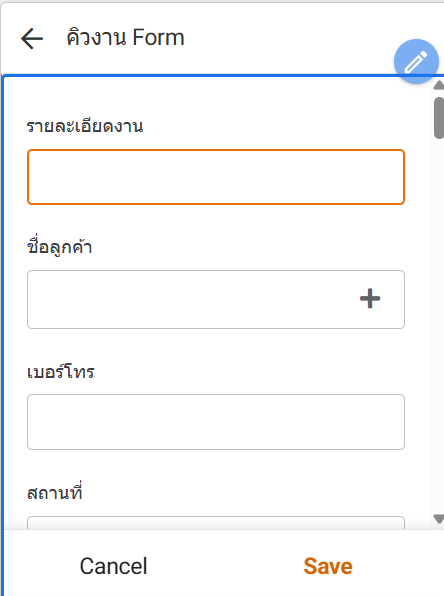Screen dimensions: 444x596
Task: Click the เบอร์โทร label
Action: (61, 371)
